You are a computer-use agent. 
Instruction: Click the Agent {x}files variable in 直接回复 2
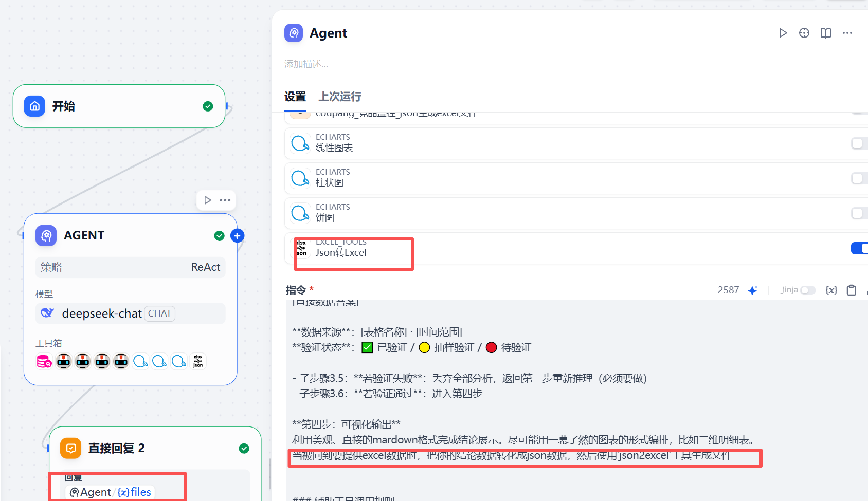(x=110, y=492)
